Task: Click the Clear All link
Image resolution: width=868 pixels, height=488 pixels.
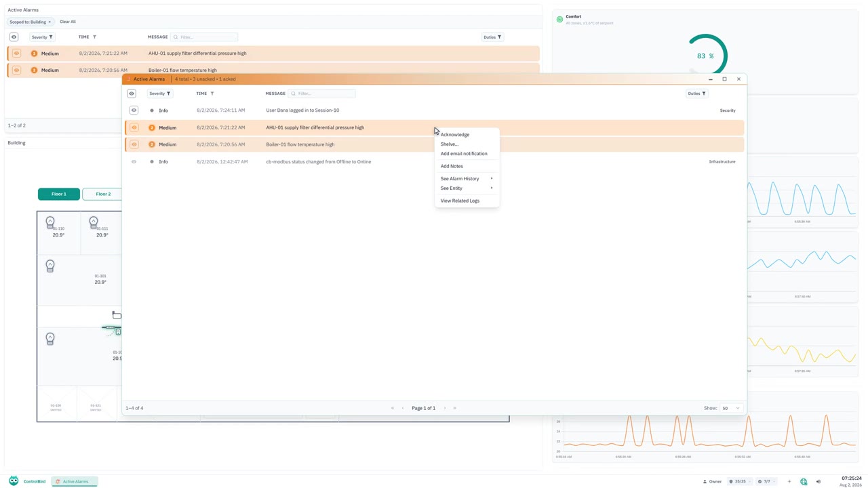Action: point(68,22)
